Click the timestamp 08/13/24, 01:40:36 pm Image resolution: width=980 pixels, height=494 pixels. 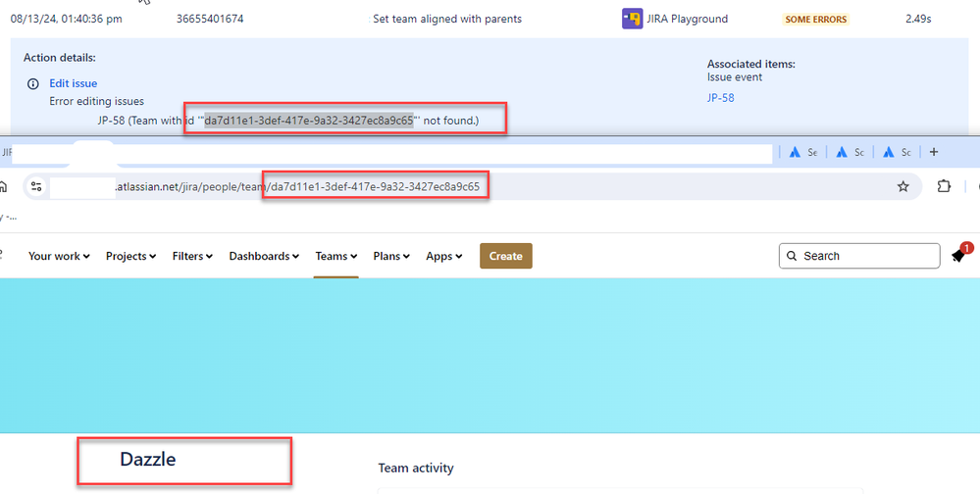[x=67, y=19]
